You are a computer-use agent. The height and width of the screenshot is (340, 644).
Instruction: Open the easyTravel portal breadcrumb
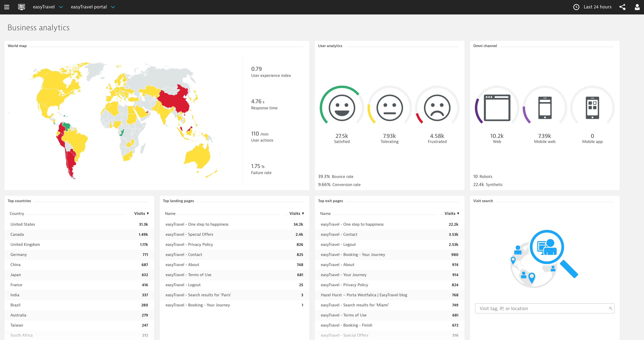[89, 7]
